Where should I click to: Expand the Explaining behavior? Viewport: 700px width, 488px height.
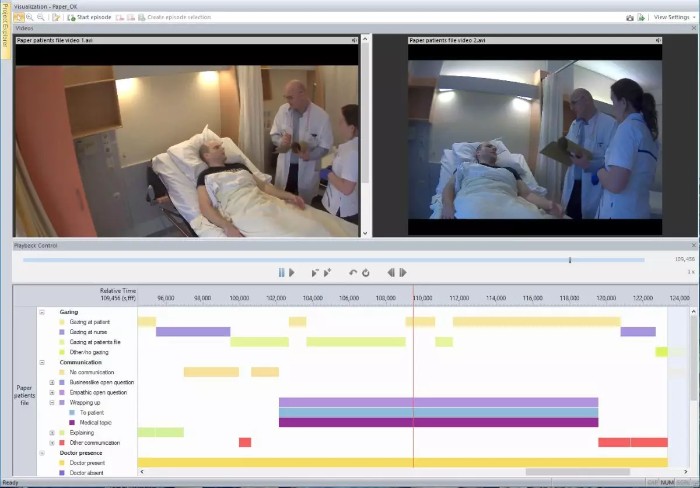[x=52, y=433]
